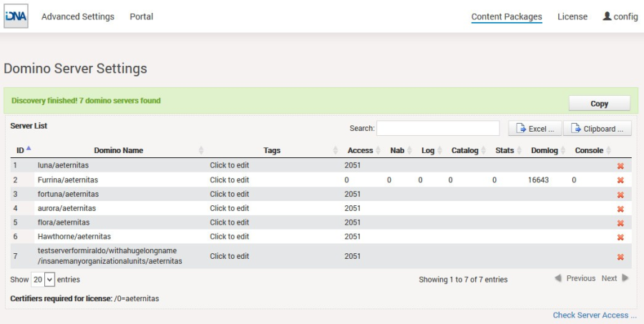
Task: Select the luna/aeternitas name cell
Action: click(x=63, y=165)
